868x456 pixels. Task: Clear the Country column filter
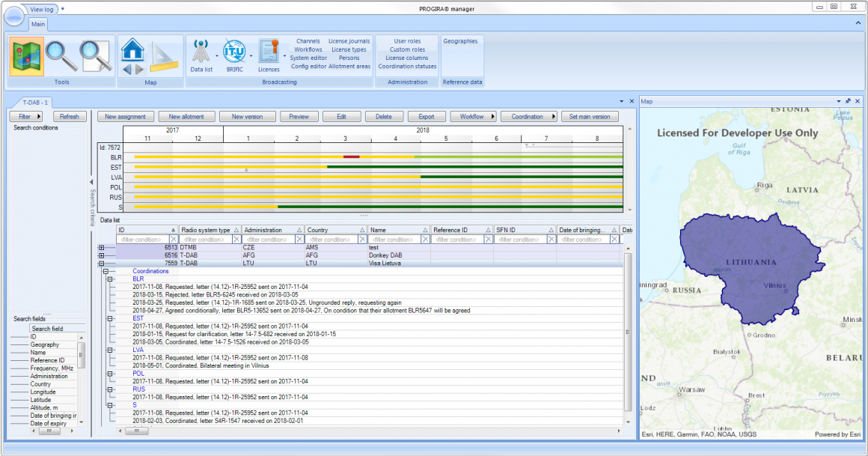[x=363, y=240]
